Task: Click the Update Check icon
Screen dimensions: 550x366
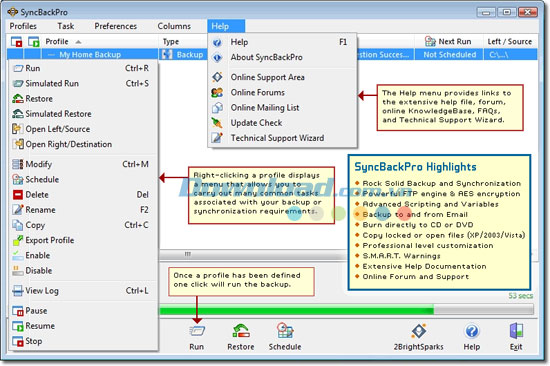Action: pos(217,123)
